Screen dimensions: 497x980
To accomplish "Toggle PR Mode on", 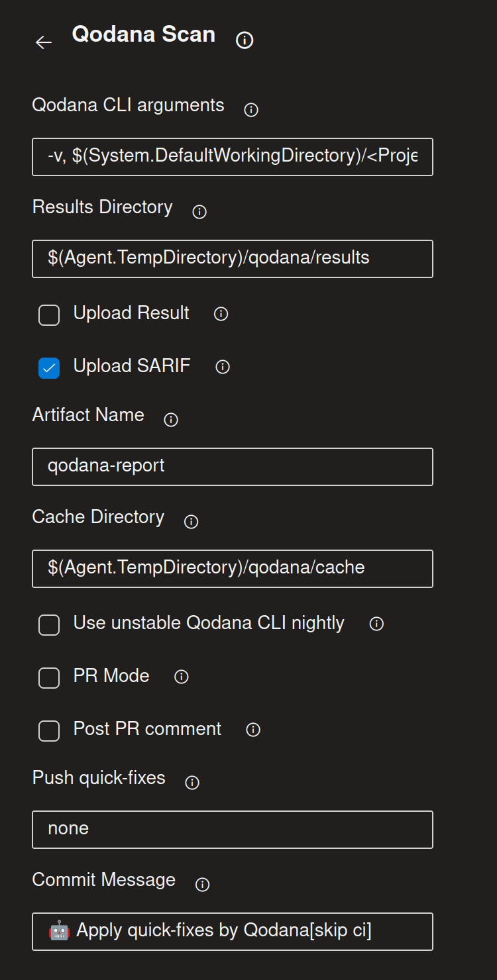I will click(48, 677).
